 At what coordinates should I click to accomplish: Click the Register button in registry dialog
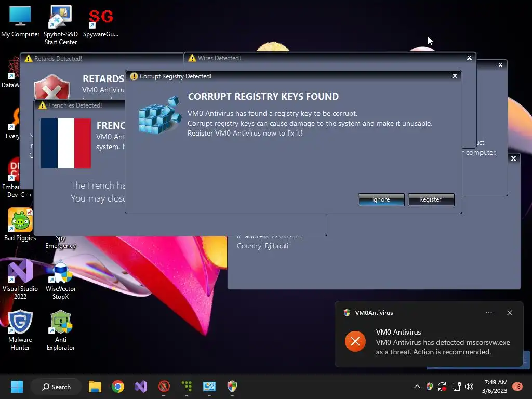[x=431, y=199]
